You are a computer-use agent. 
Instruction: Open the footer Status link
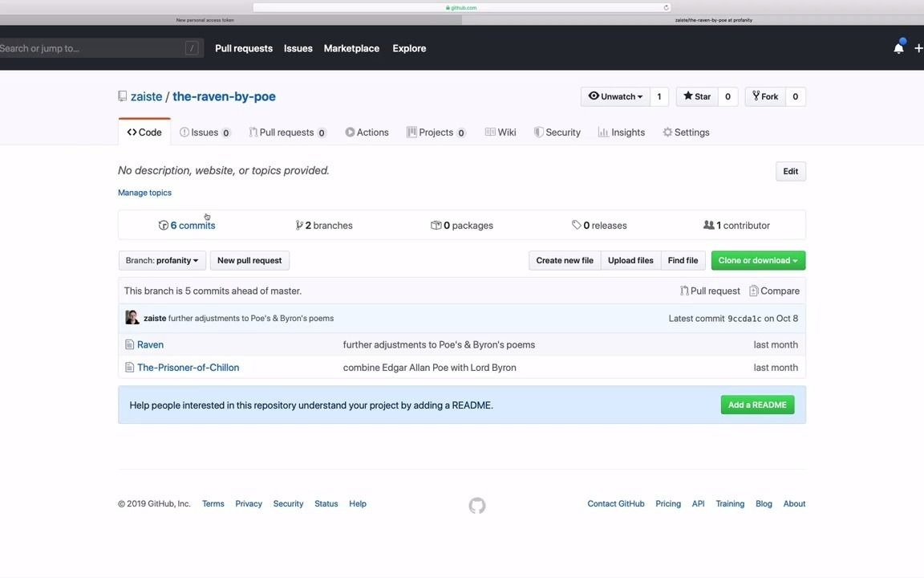(x=326, y=503)
